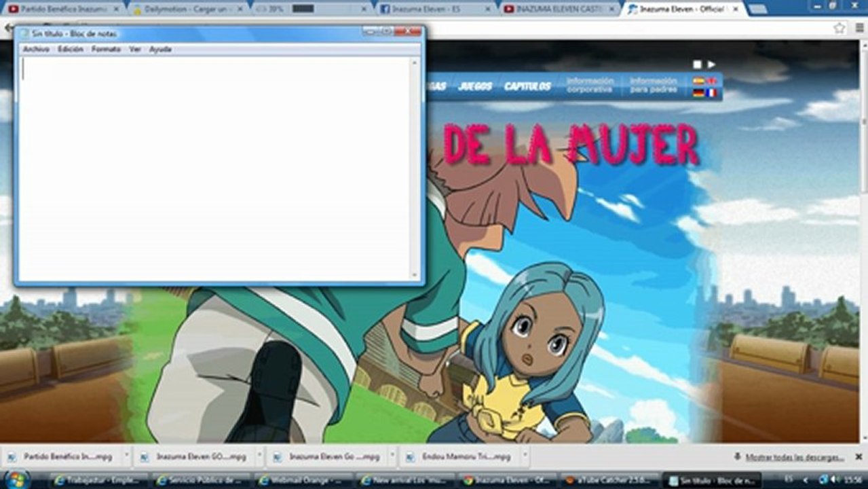Open the Edición menu in Notepad
Screen dimensions: 868x489
coord(70,49)
